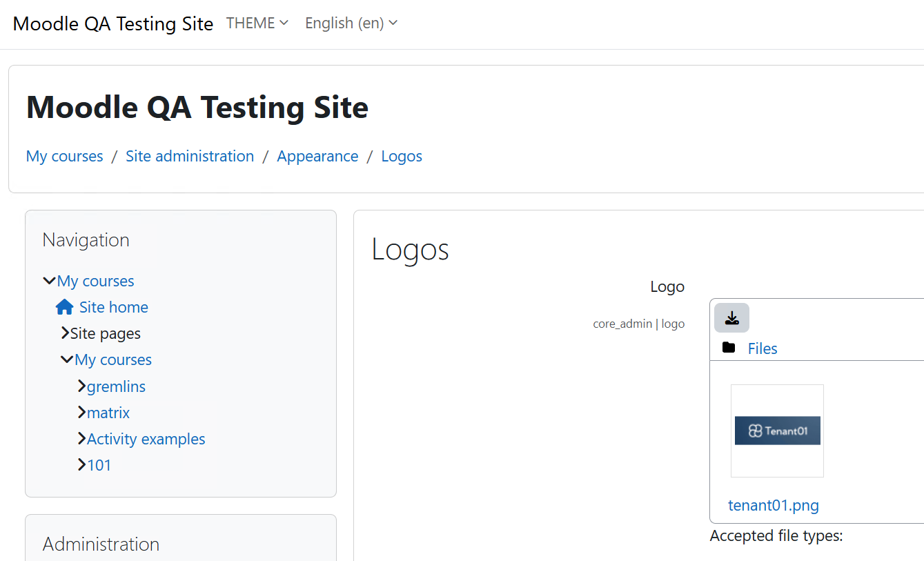Click the Site home house icon
The height and width of the screenshot is (561, 924).
(64, 307)
